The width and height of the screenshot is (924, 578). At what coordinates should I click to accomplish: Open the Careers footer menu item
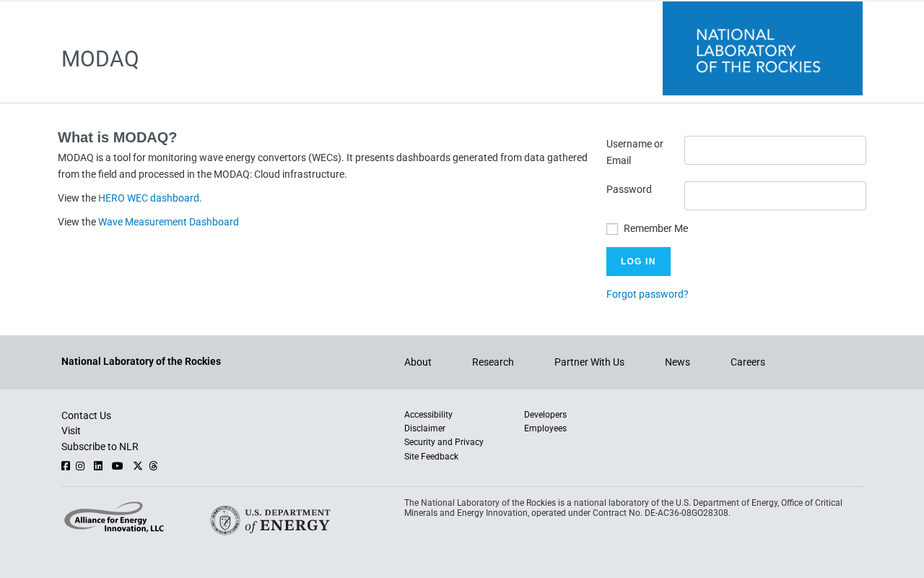748,362
